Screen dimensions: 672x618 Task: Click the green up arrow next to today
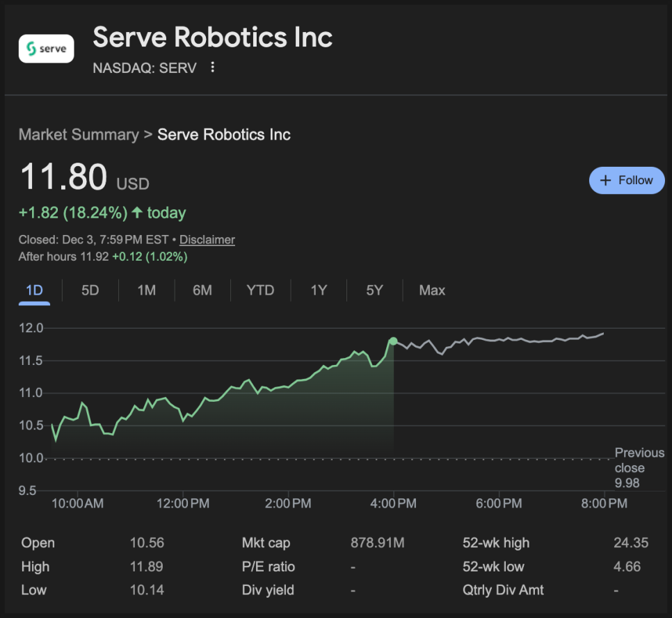[137, 213]
